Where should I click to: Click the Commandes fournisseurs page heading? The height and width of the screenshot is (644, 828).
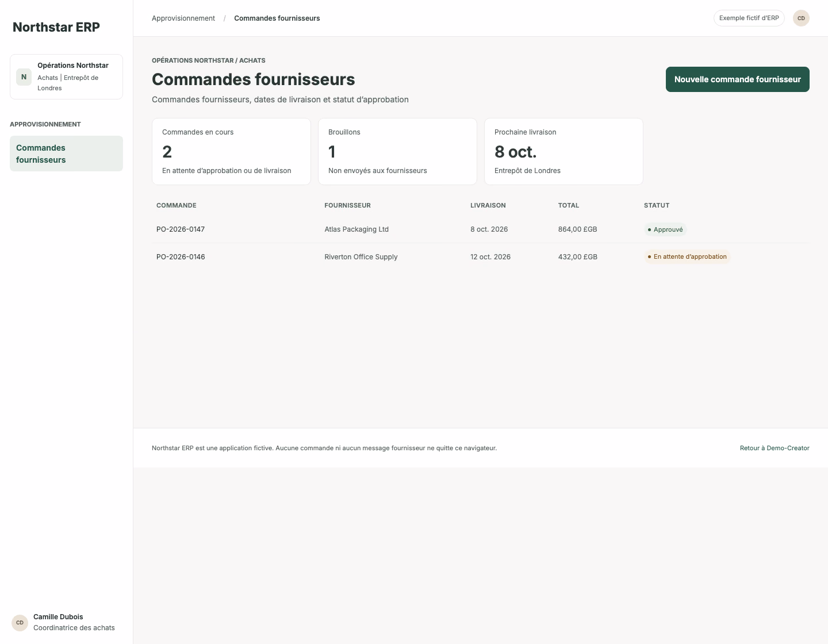(254, 79)
